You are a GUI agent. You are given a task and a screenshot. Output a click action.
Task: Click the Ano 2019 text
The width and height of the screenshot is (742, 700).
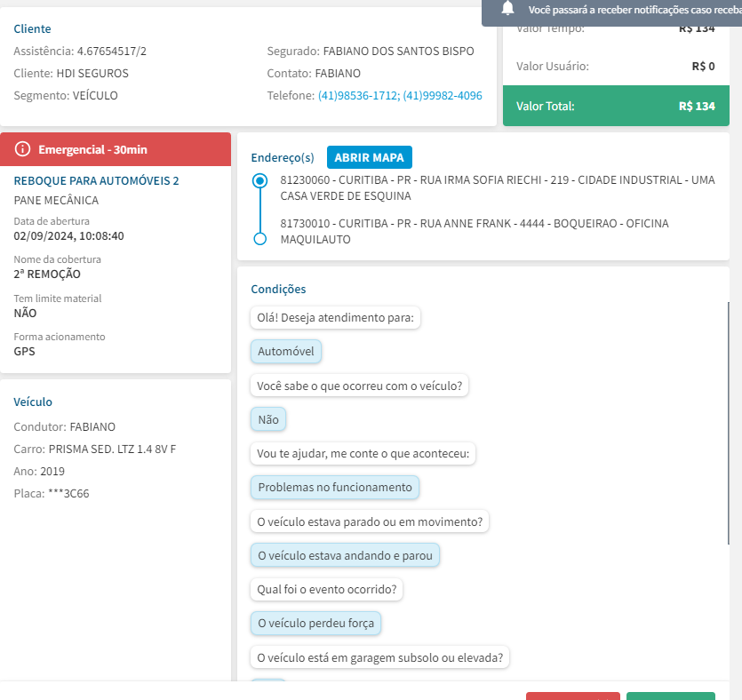[x=39, y=472]
